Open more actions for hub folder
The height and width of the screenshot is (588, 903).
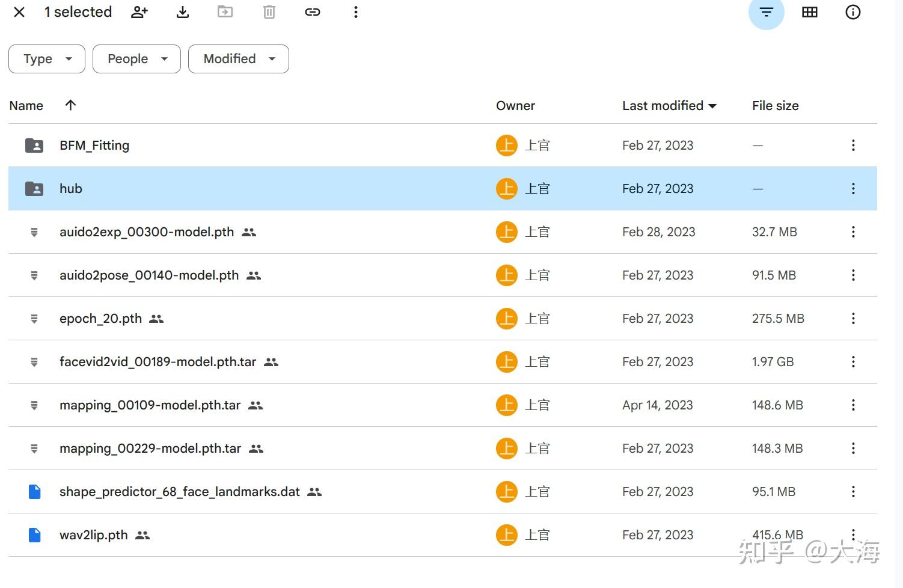pos(853,189)
